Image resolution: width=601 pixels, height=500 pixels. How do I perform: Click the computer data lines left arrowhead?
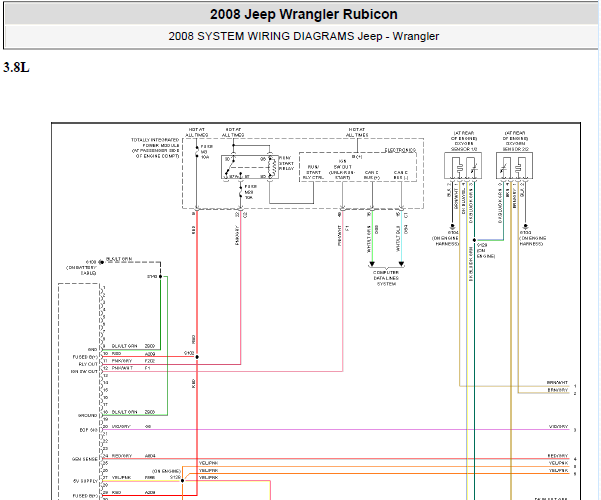371,264
